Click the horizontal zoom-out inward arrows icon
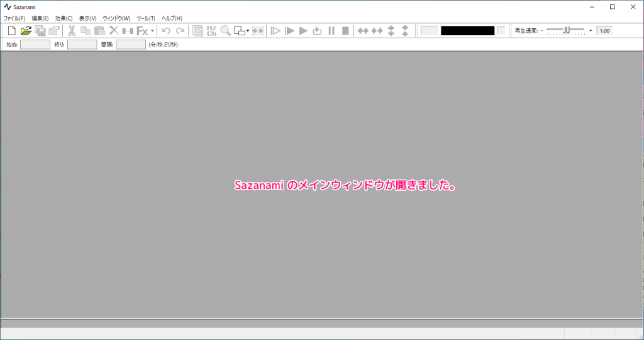Viewport: 644px width, 340px height. coord(377,31)
